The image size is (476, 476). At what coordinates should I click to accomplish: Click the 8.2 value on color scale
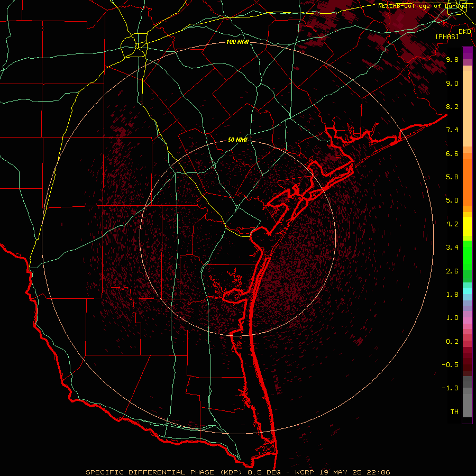coord(452,106)
